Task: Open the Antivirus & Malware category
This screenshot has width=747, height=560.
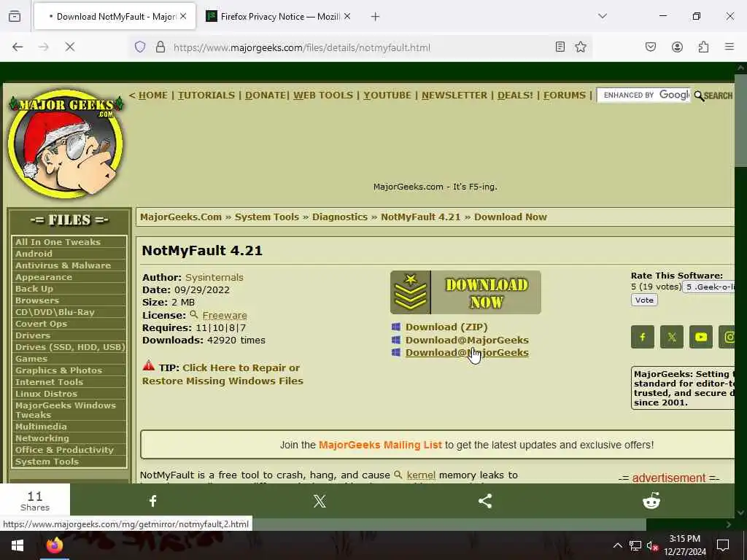Action: [63, 265]
